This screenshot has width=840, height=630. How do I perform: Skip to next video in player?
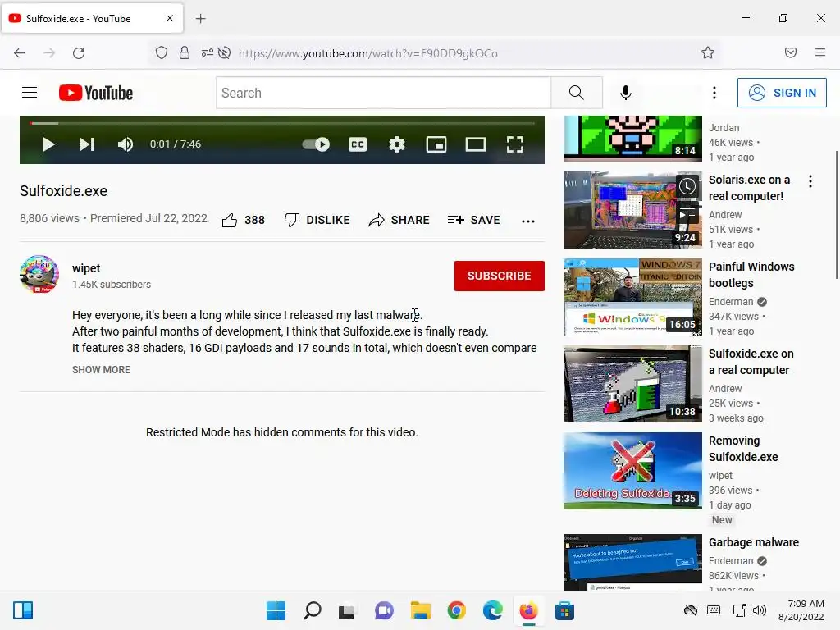pos(87,144)
